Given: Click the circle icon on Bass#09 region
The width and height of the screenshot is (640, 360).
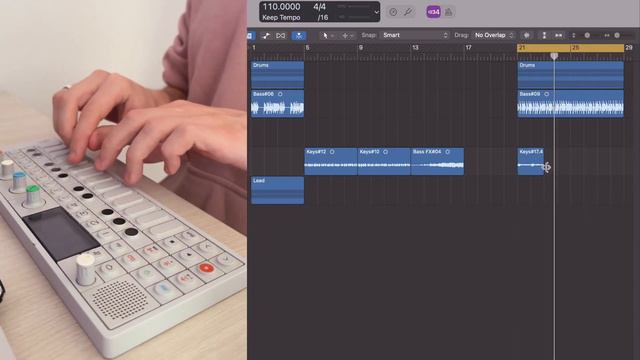Looking at the screenshot, I should coord(547,94).
